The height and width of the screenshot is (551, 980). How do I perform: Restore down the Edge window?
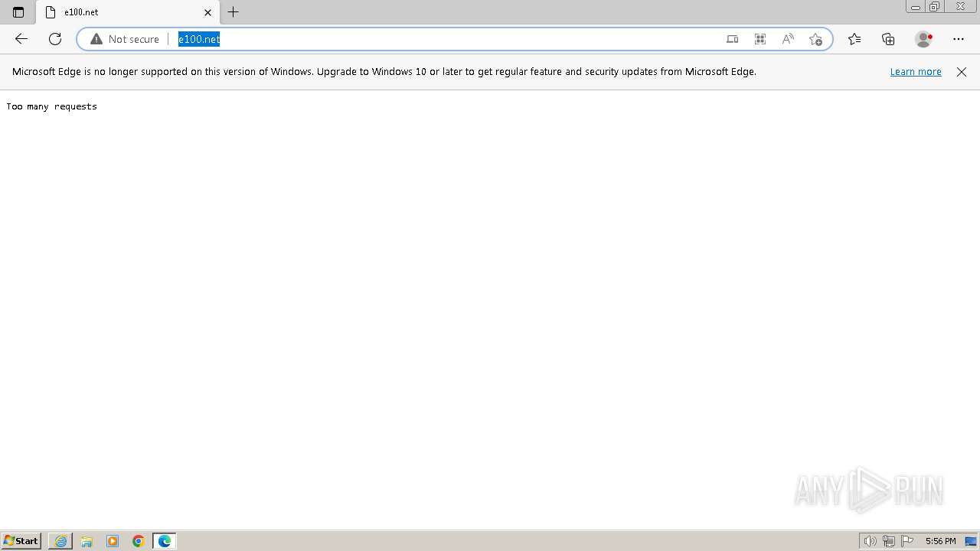(x=935, y=7)
